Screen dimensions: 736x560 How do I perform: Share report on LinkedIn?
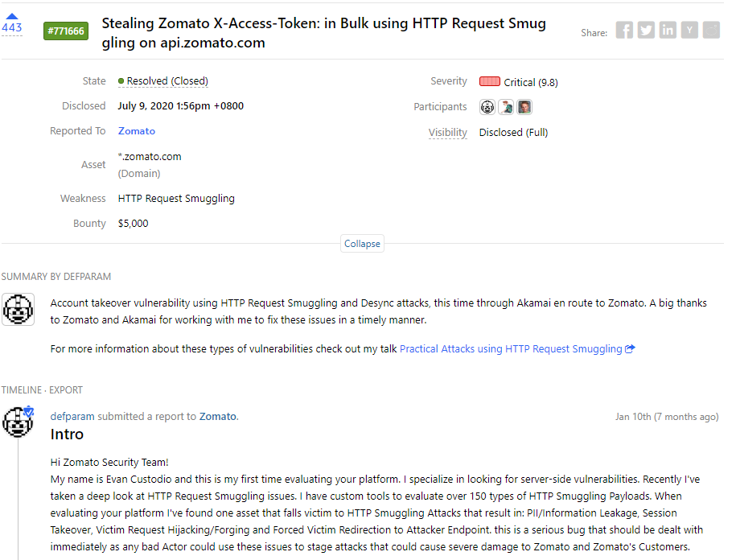coord(668,31)
